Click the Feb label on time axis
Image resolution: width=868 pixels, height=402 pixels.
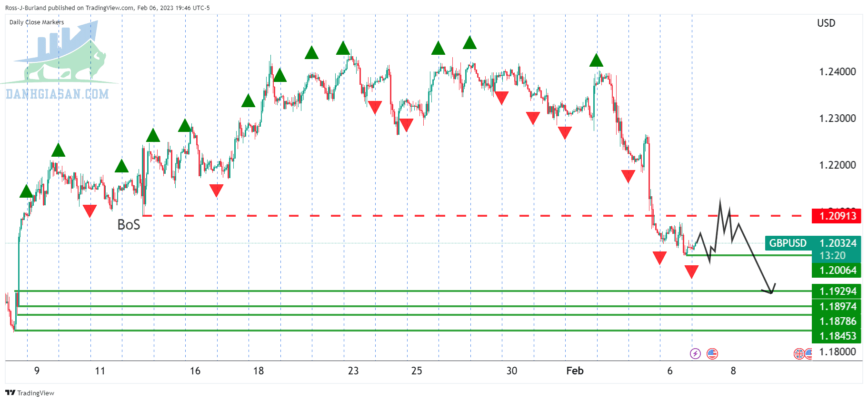pyautogui.click(x=575, y=371)
